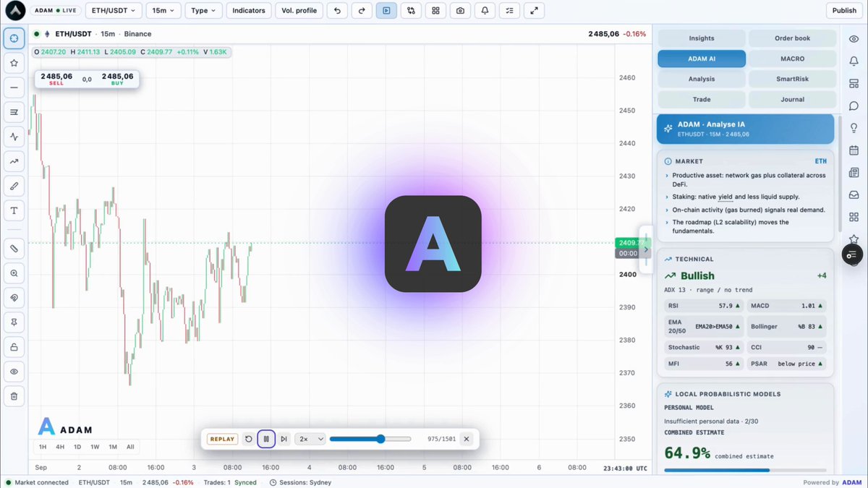Click the pin tool in left toolbar
This screenshot has width=868, height=488.
[x=14, y=322]
